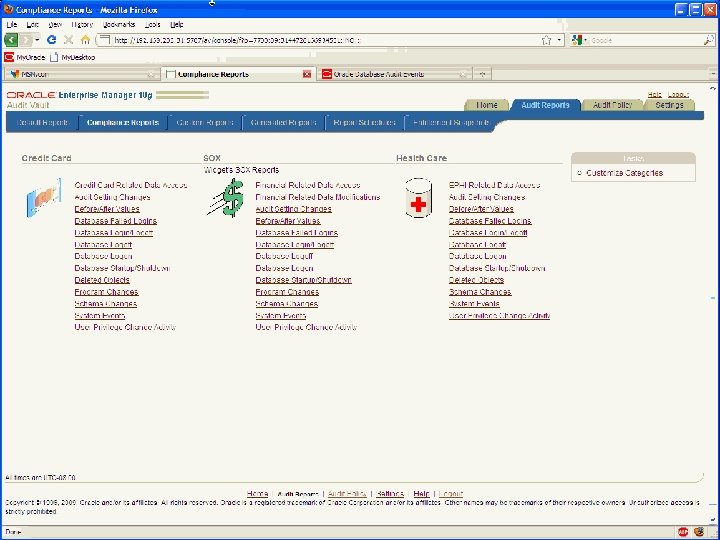This screenshot has height=540, width=720.
Task: Select the Custom Reports subtab
Action: [205, 123]
